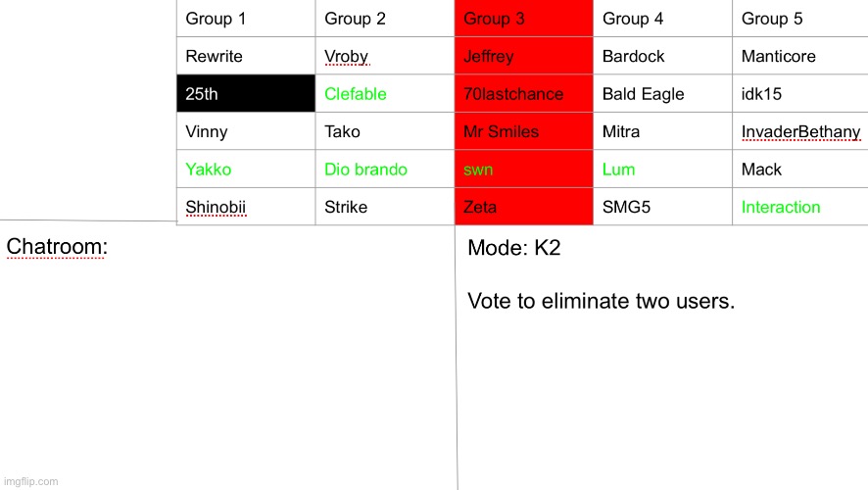Open the imgflip.com watermark link
The height and width of the screenshot is (490, 868).
31,482
